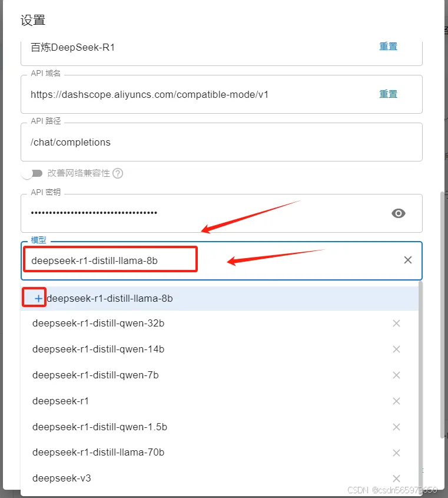Image resolution: width=448 pixels, height=498 pixels.
Task: Clear the model field with X icon
Action: point(408,260)
